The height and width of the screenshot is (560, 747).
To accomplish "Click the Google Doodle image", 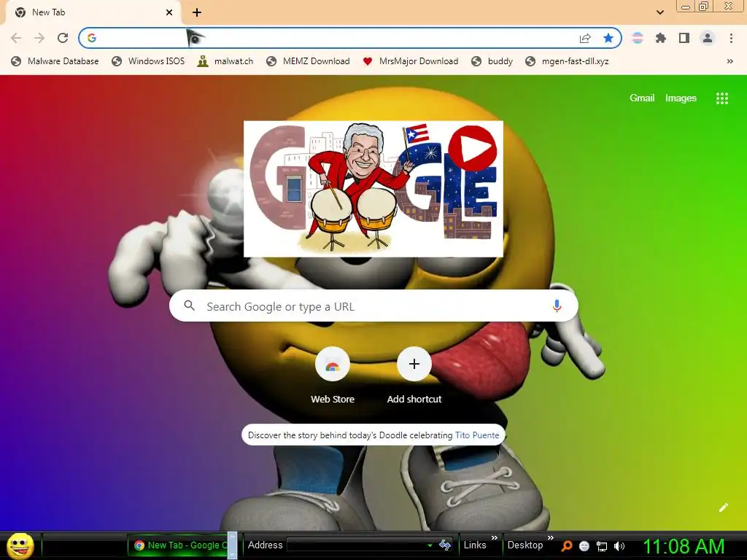I will tap(373, 189).
